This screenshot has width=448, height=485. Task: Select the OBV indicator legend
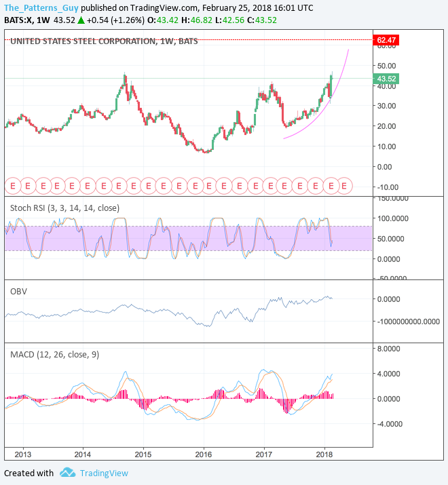18,292
